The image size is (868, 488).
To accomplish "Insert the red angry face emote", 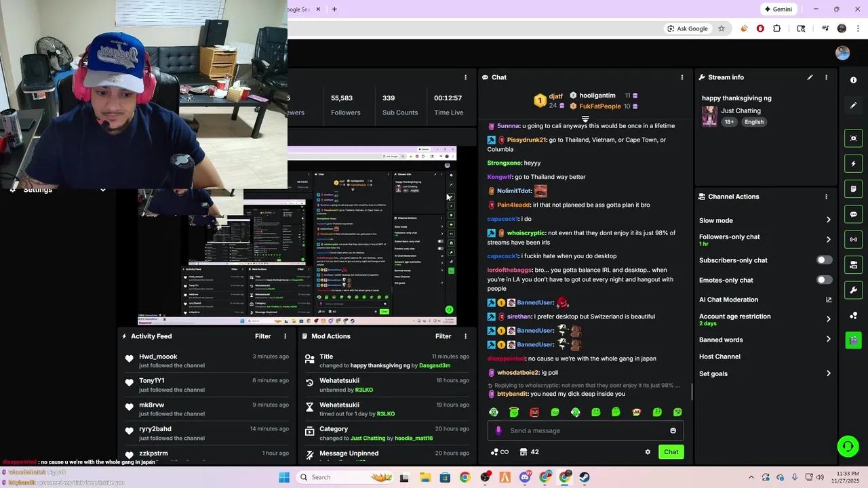I will (x=534, y=412).
